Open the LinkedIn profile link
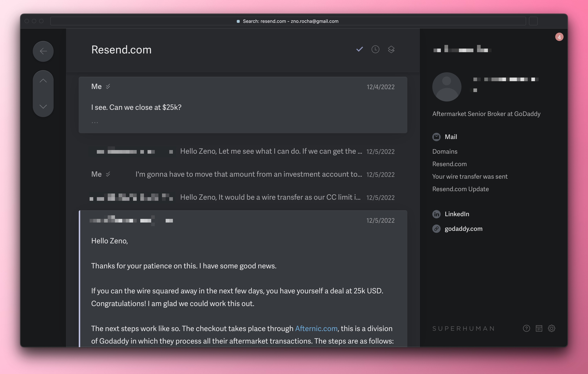The image size is (588, 374). coord(457,214)
